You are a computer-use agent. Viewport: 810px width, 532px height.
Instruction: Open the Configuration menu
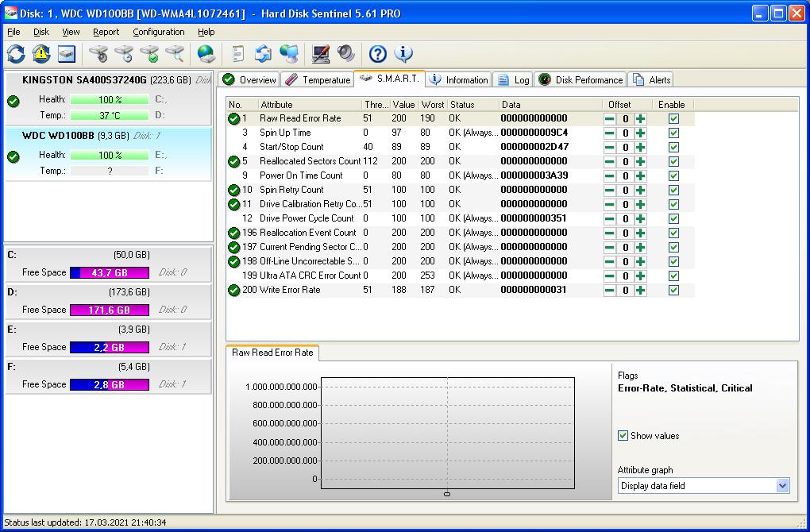pyautogui.click(x=159, y=32)
